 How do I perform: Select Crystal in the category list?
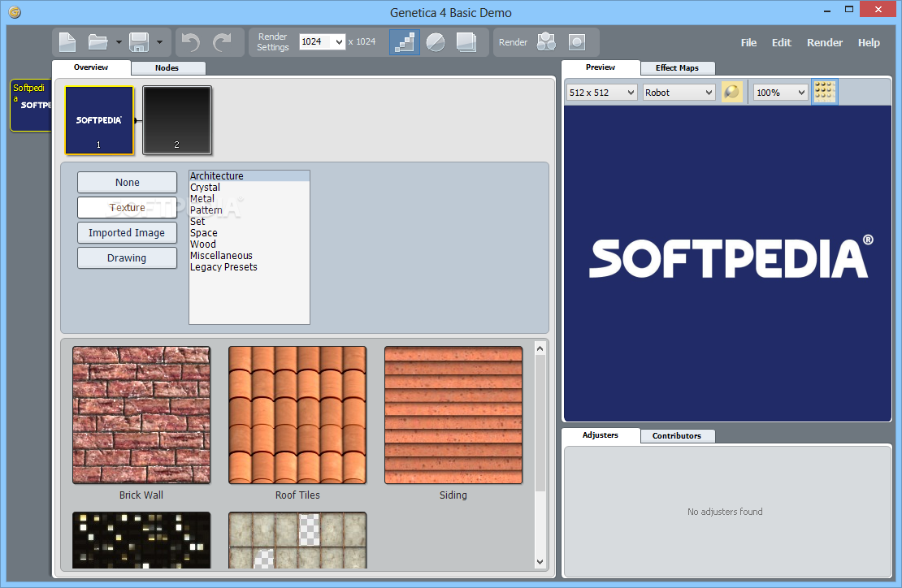249,188
